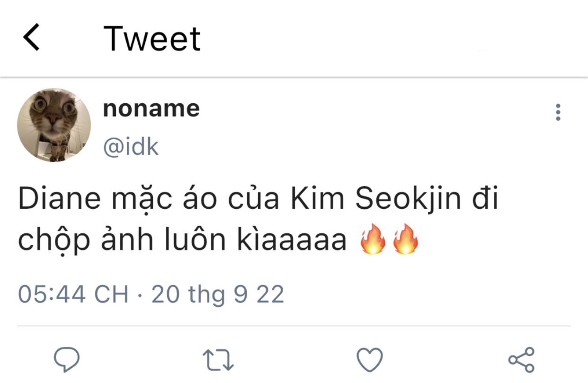
Task: Tap the Tweet header title
Action: 152,39
